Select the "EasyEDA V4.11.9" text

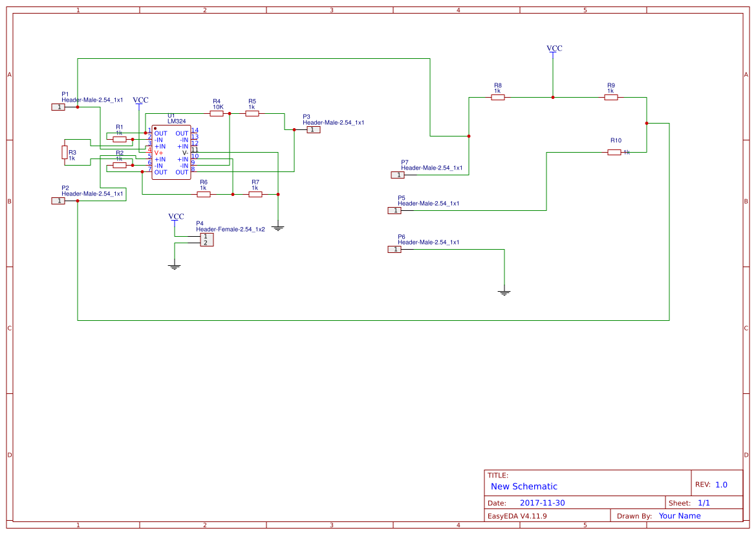pyautogui.click(x=517, y=516)
